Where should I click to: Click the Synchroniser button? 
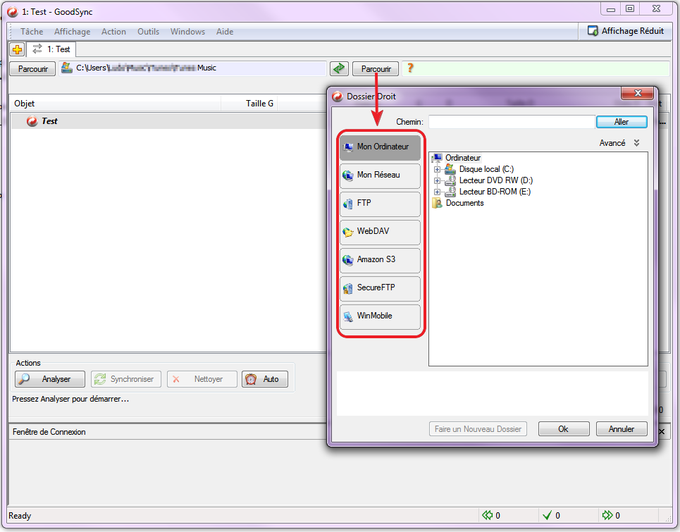click(x=126, y=379)
